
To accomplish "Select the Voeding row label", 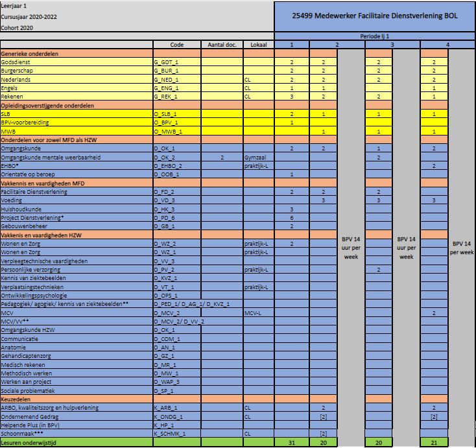I will (77, 200).
